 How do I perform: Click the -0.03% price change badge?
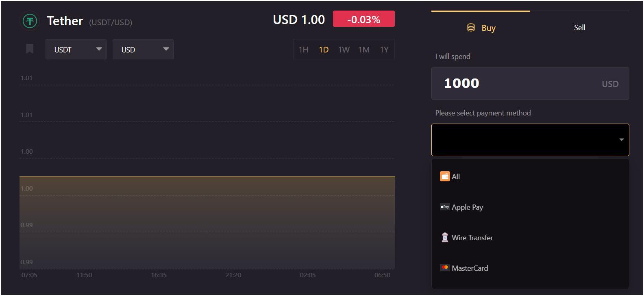[x=363, y=19]
